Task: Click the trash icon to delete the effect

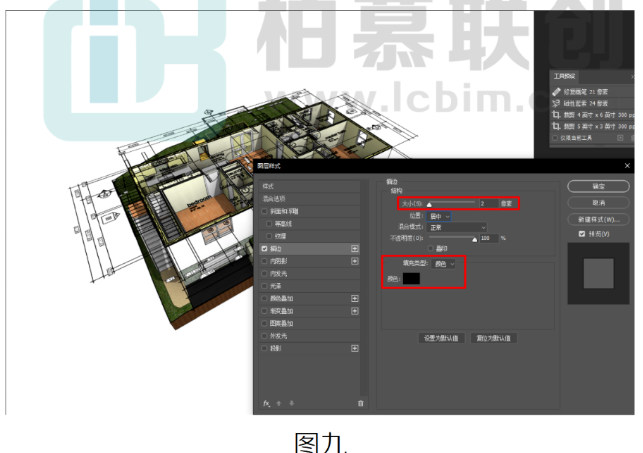Action: pos(360,403)
